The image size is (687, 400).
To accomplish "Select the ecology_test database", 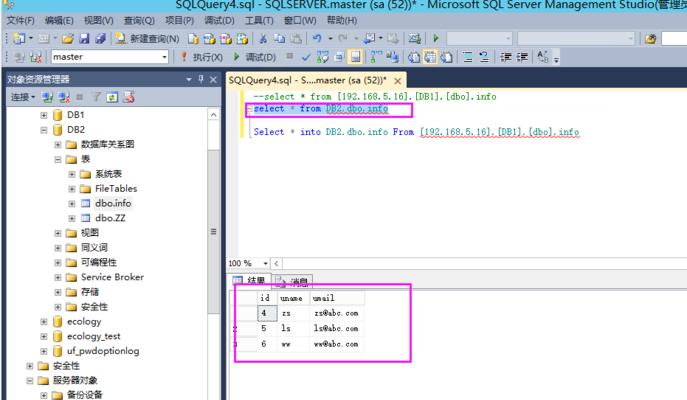I will tap(93, 336).
